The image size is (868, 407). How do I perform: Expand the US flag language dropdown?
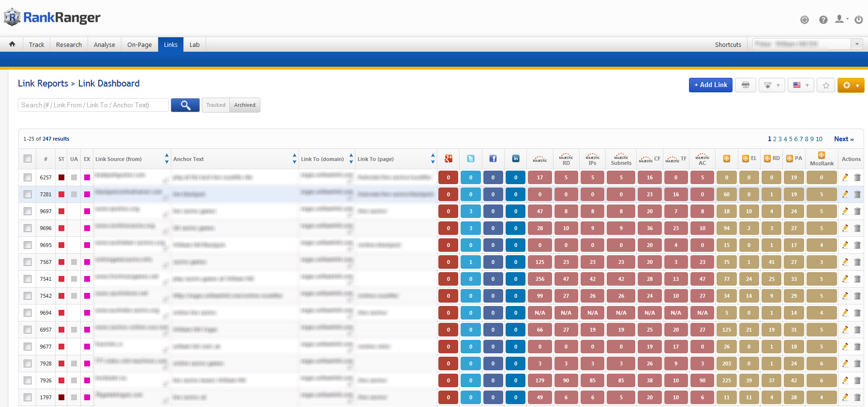pos(801,85)
